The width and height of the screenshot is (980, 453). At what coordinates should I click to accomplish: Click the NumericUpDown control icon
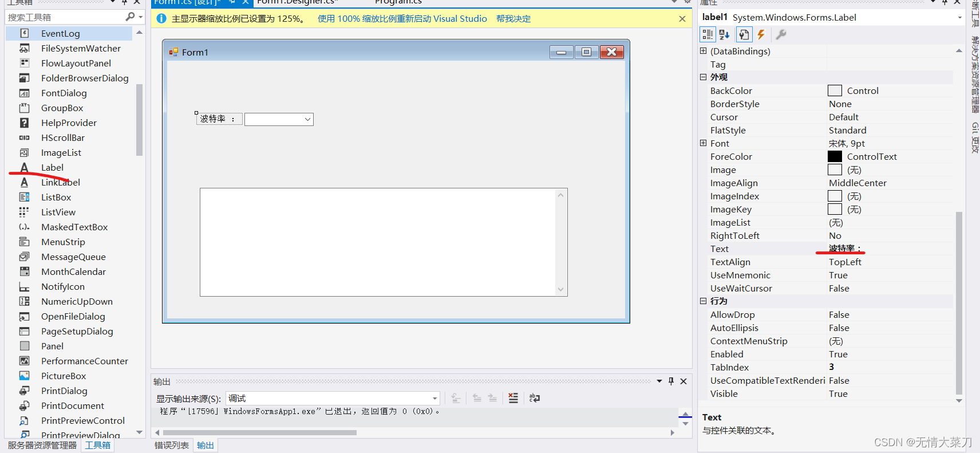pos(24,301)
